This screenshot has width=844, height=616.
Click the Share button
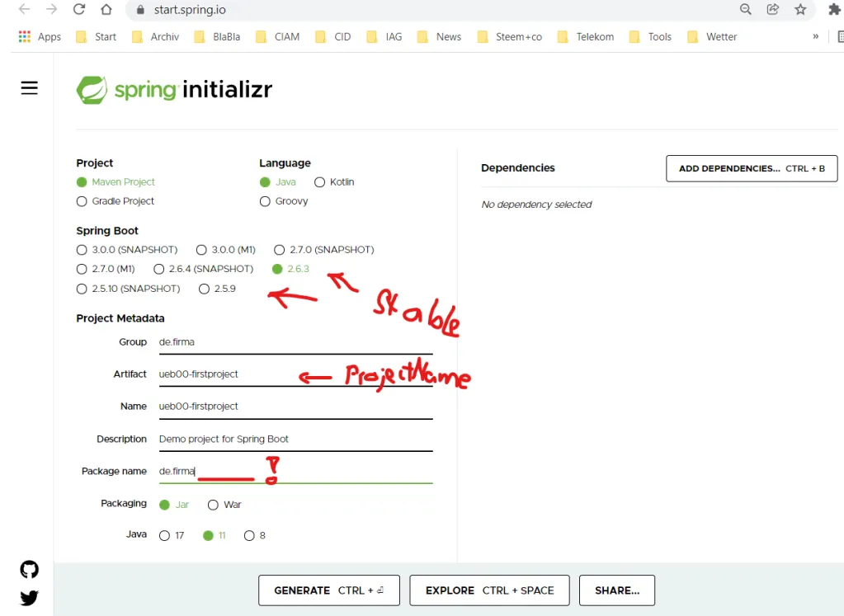[x=617, y=590]
